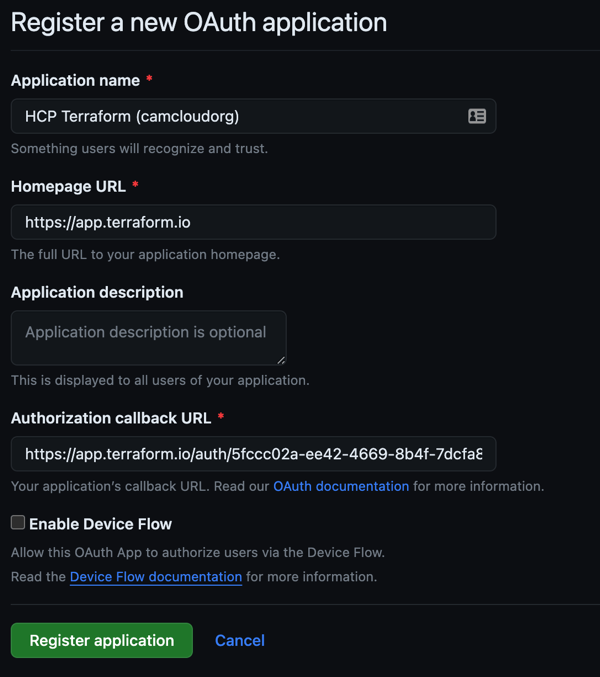This screenshot has height=677, width=600.
Task: Click the 'Homepage URL' label
Action: point(68,187)
